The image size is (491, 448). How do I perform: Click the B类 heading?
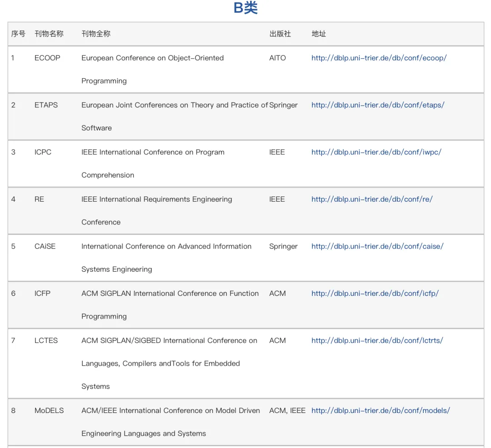pyautogui.click(x=245, y=8)
